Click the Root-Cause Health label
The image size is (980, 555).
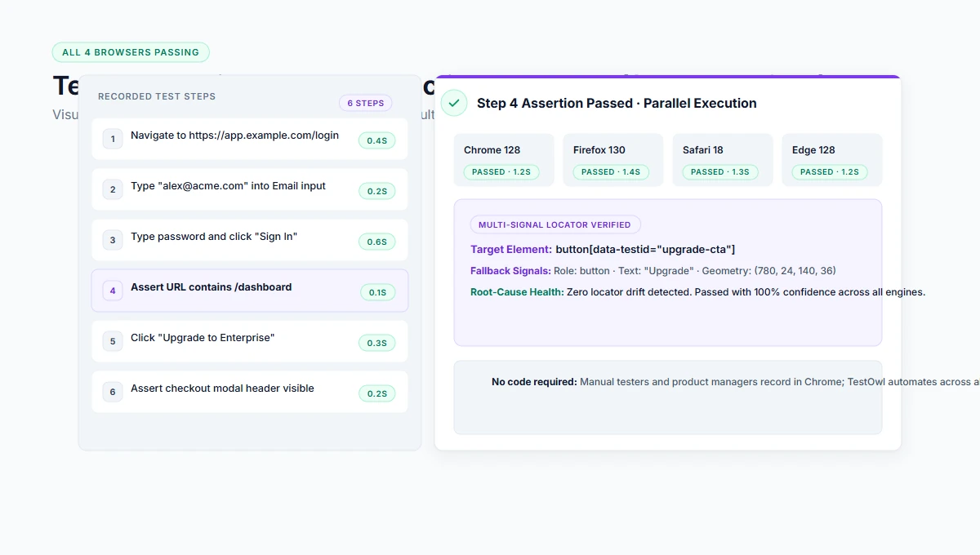517,292
